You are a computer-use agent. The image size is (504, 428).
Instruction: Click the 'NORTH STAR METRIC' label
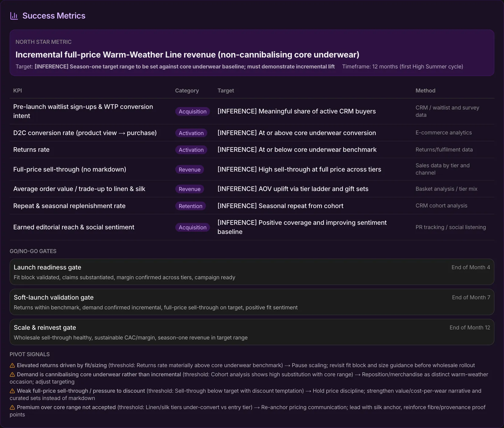pyautogui.click(x=44, y=42)
